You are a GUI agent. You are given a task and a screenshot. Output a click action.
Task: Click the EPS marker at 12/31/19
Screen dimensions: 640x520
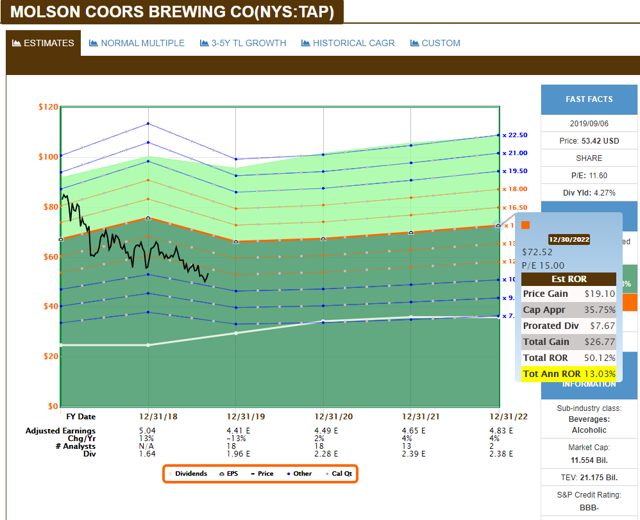[236, 242]
